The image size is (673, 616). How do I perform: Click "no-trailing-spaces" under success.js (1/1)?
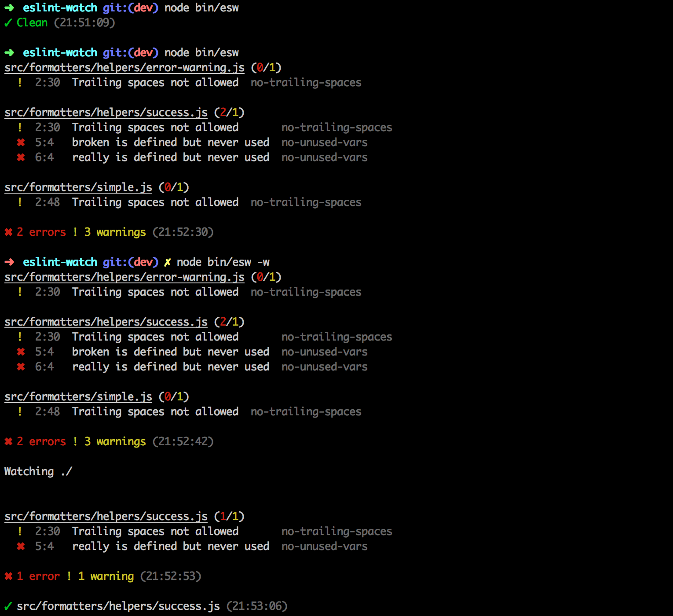pos(337,532)
